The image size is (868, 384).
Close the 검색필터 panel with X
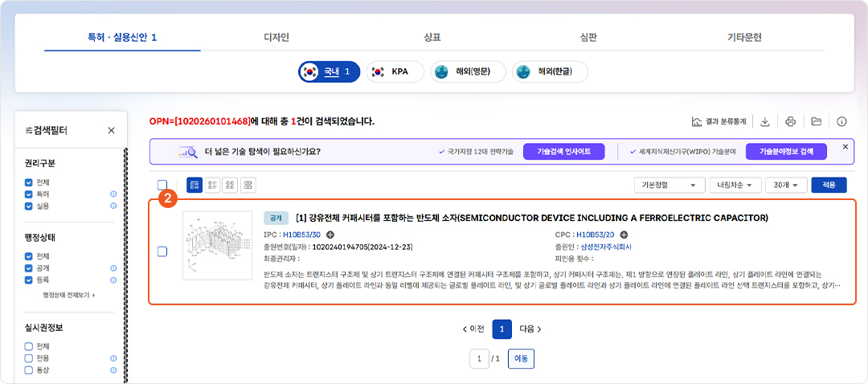111,131
